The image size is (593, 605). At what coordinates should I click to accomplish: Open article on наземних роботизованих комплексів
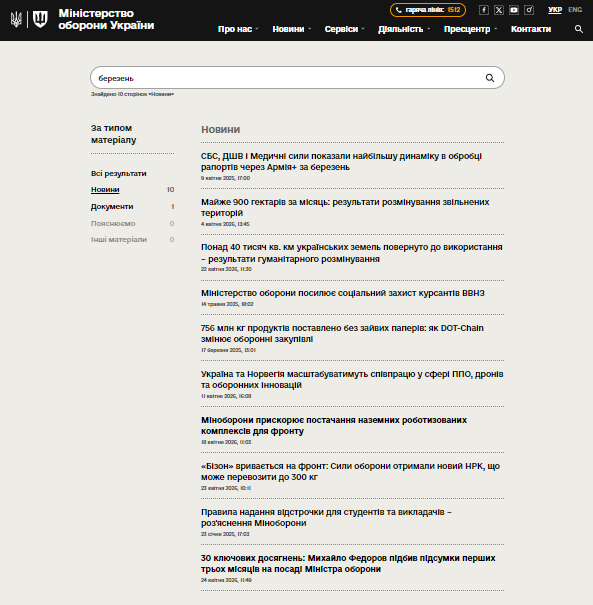(334, 425)
